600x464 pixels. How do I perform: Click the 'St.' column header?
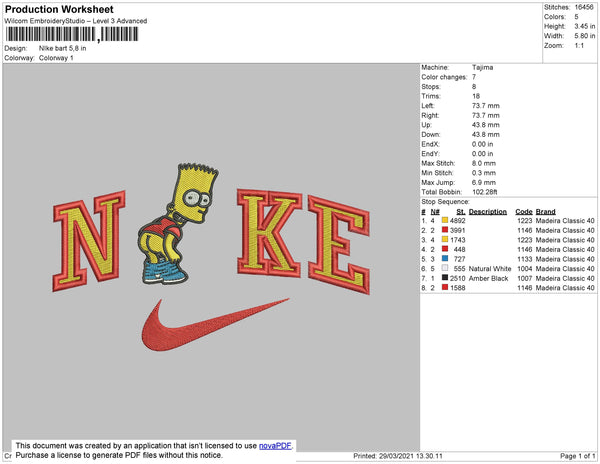(x=461, y=212)
